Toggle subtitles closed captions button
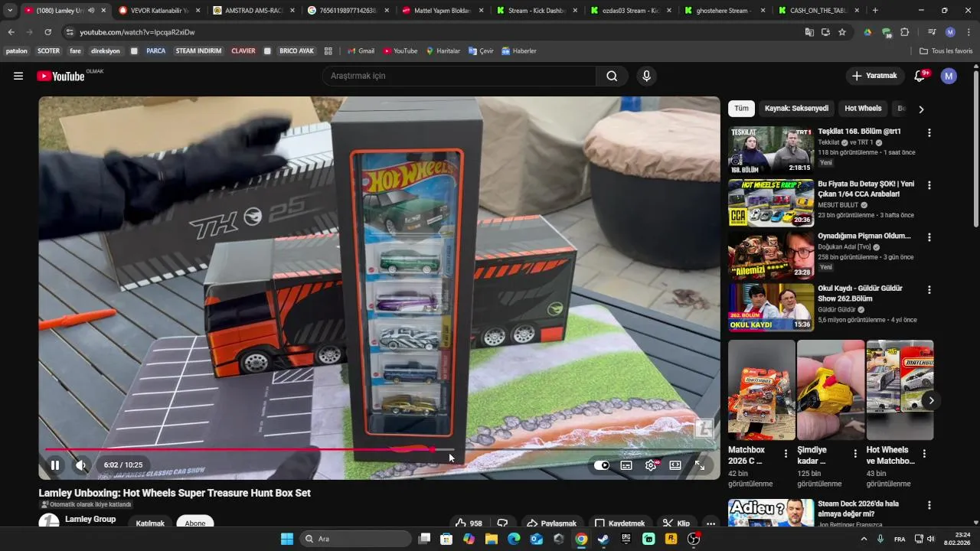Viewport: 980px width, 551px height. (x=626, y=465)
